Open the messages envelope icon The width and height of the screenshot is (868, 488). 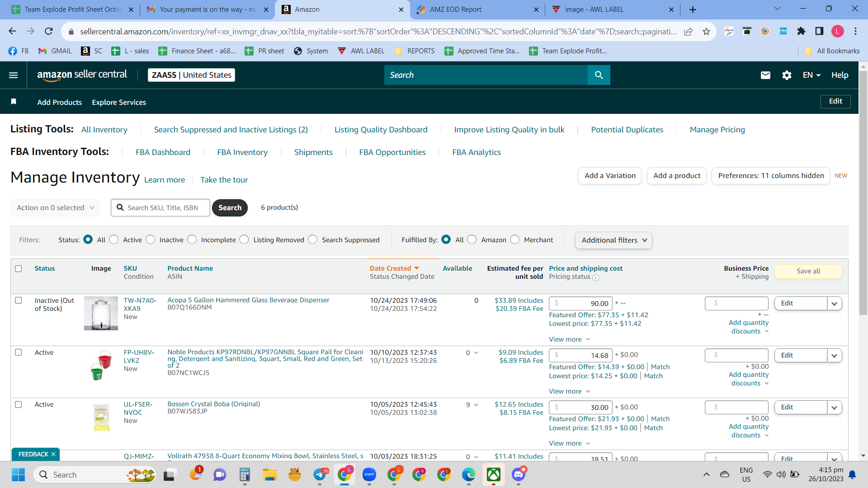[x=765, y=75]
